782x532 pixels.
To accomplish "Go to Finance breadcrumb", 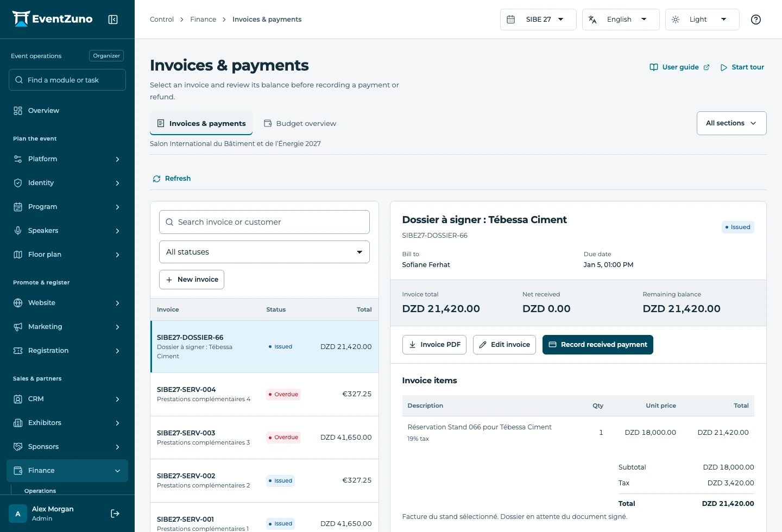I will [x=203, y=20].
